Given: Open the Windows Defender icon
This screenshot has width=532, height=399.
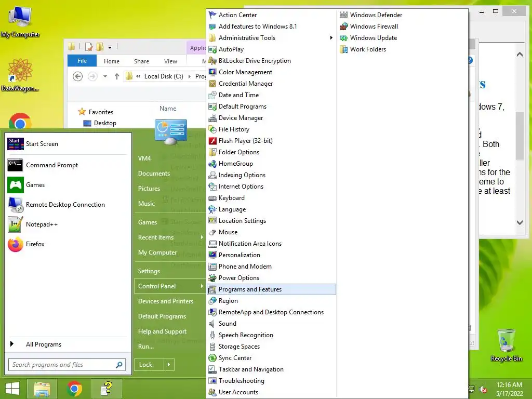Looking at the screenshot, I should click(344, 15).
